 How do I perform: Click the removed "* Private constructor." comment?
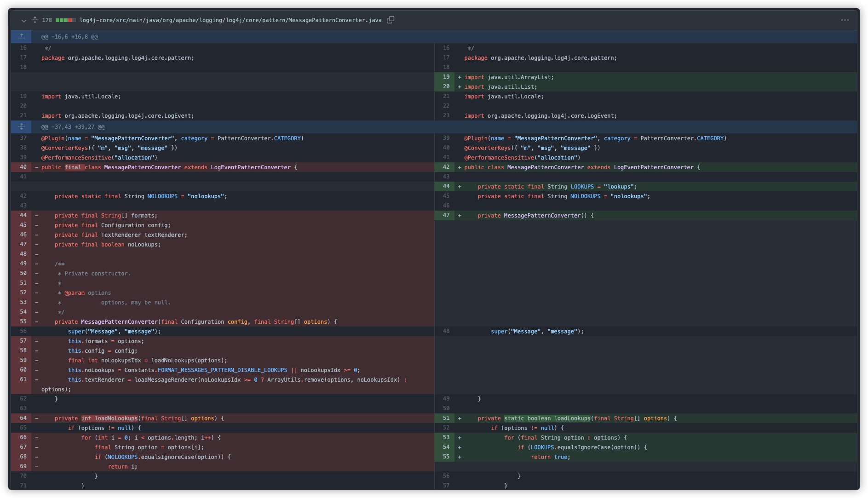pos(94,274)
